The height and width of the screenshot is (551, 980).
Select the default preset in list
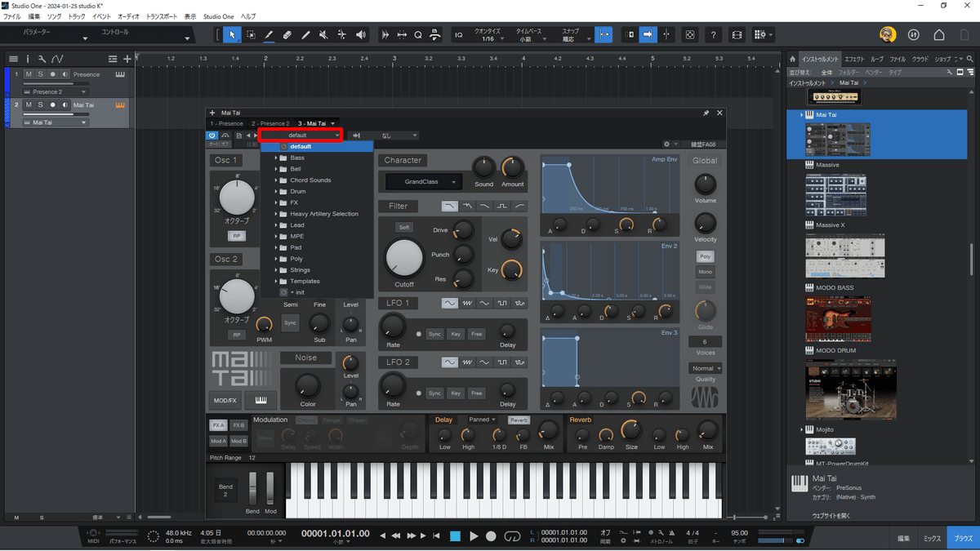(317, 146)
